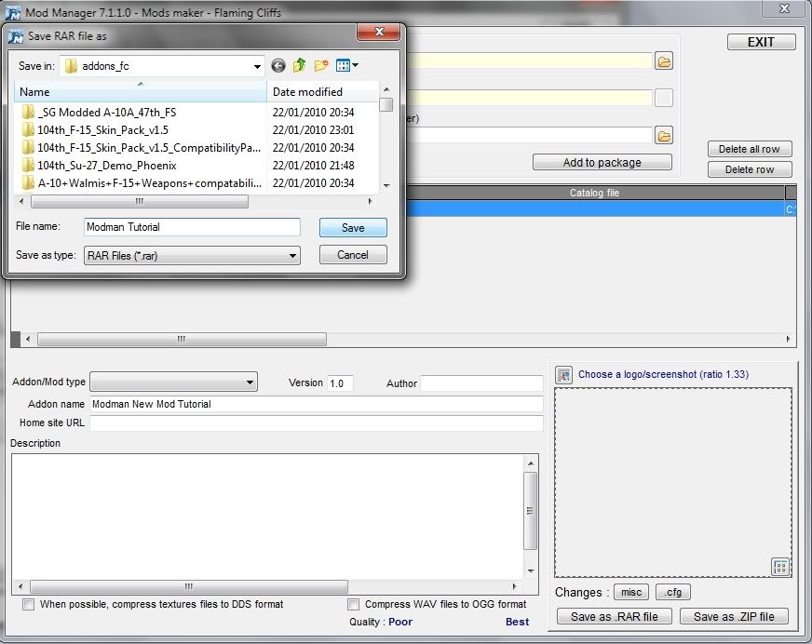
Task: Click the grid icon in logo preview corner
Action: pyautogui.click(x=780, y=567)
